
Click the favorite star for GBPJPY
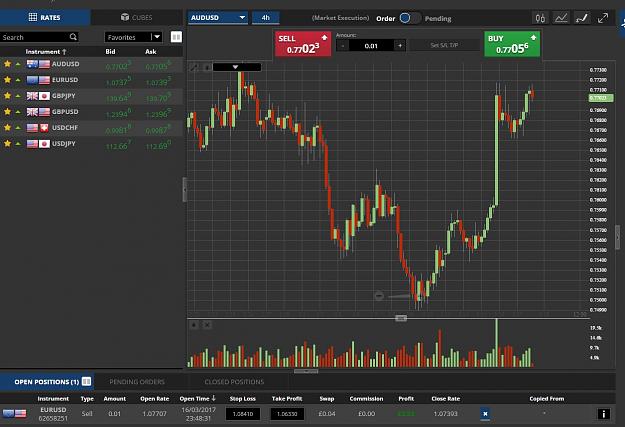tap(8, 96)
